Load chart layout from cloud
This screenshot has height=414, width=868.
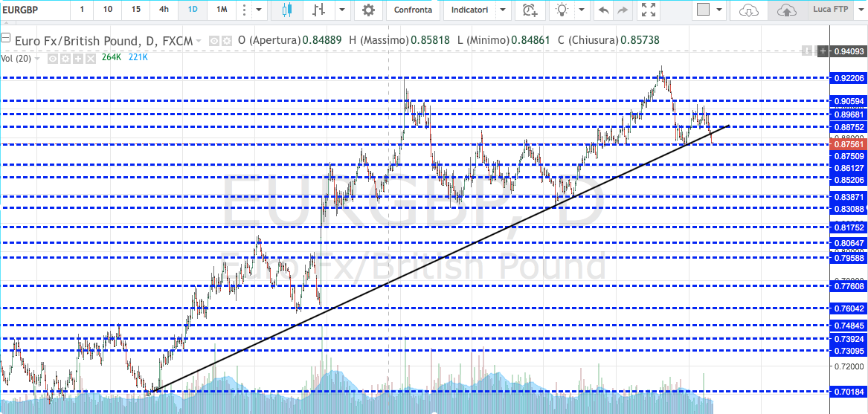point(749,10)
